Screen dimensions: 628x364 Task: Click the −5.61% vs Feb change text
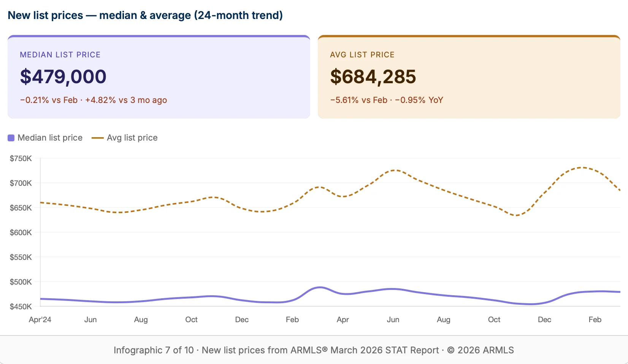point(358,100)
